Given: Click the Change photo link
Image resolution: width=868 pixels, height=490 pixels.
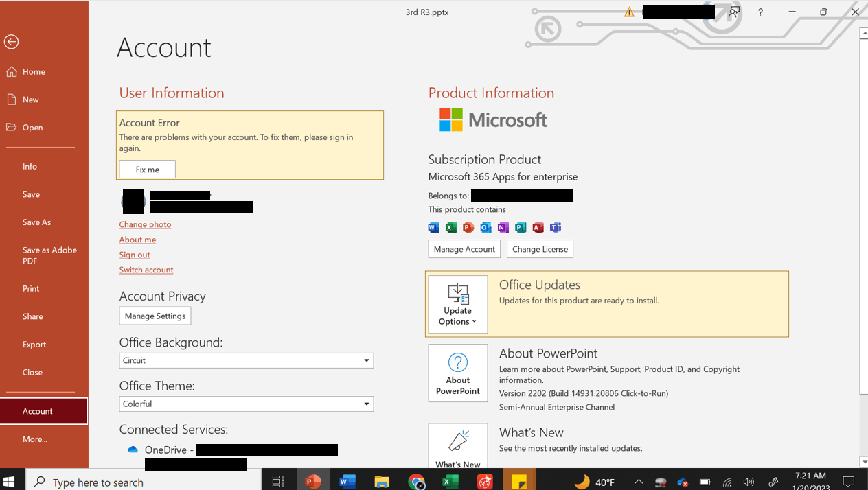Looking at the screenshot, I should point(145,224).
